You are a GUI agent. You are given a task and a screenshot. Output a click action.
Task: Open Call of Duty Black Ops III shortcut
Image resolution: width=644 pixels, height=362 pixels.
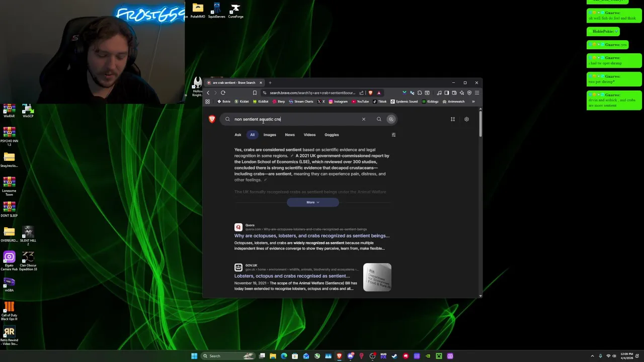point(9,311)
